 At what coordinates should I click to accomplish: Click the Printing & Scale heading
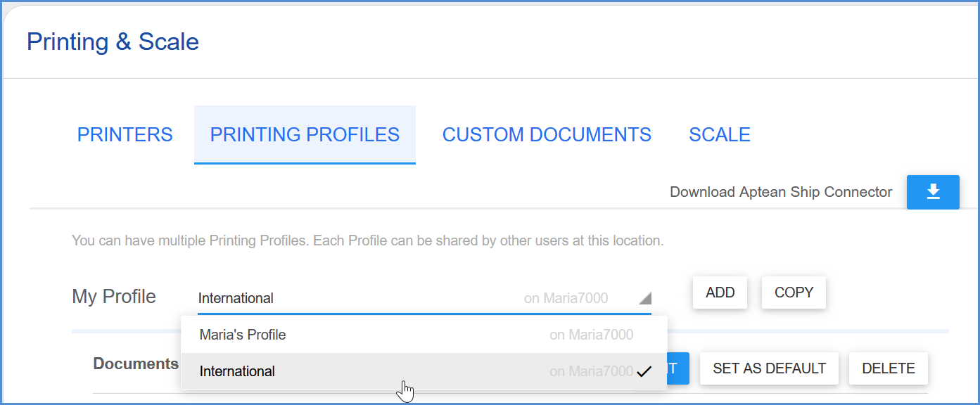pyautogui.click(x=112, y=41)
